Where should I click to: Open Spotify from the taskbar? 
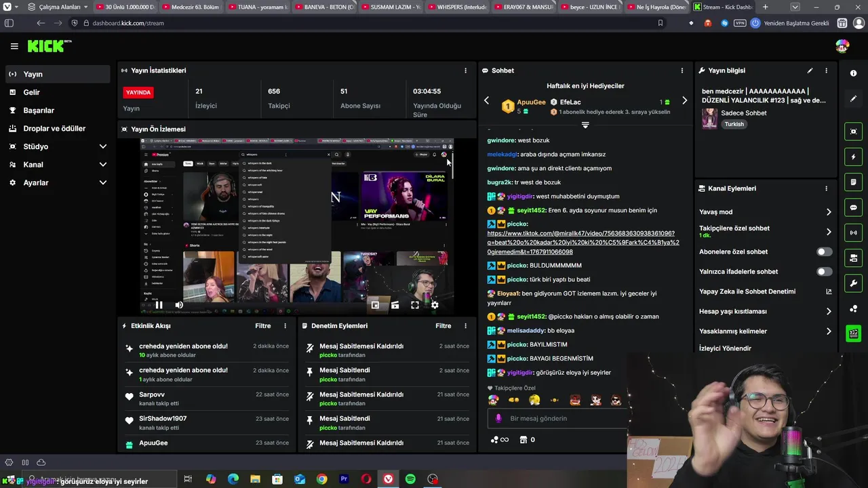(410, 479)
